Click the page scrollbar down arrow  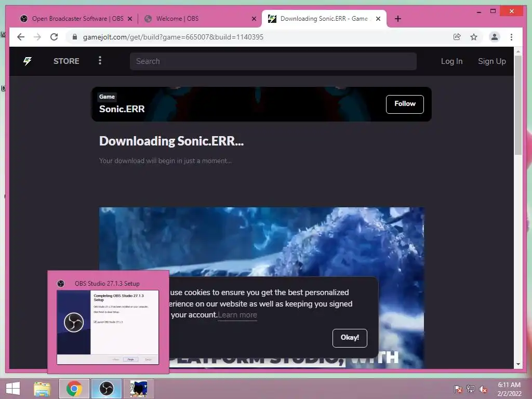coord(518,364)
